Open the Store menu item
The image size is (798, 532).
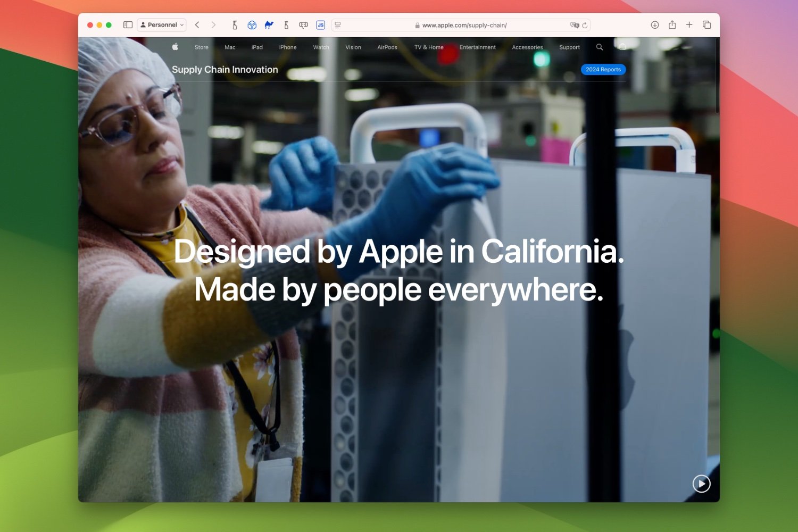tap(202, 47)
